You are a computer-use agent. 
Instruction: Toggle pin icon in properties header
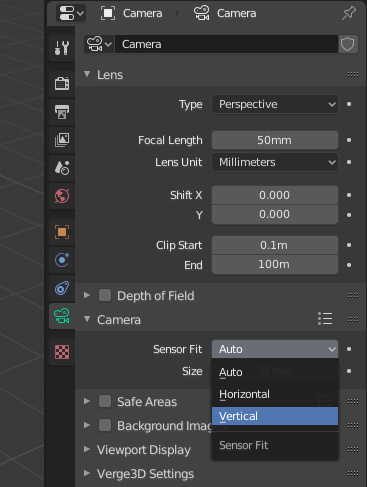click(x=349, y=13)
